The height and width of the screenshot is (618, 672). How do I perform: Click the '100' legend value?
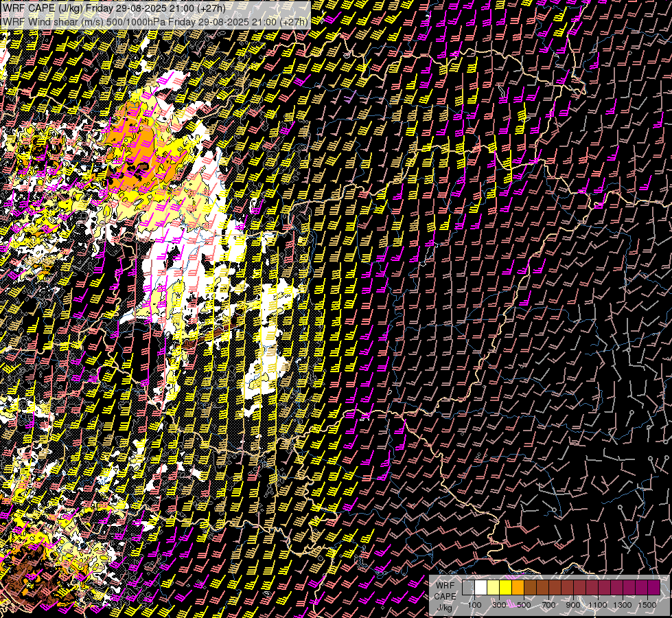tap(475, 605)
